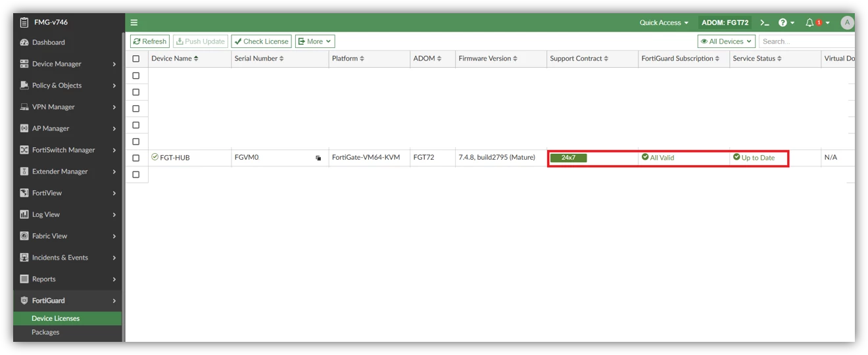
Task: Click the FortiGuard shield icon
Action: (24, 300)
